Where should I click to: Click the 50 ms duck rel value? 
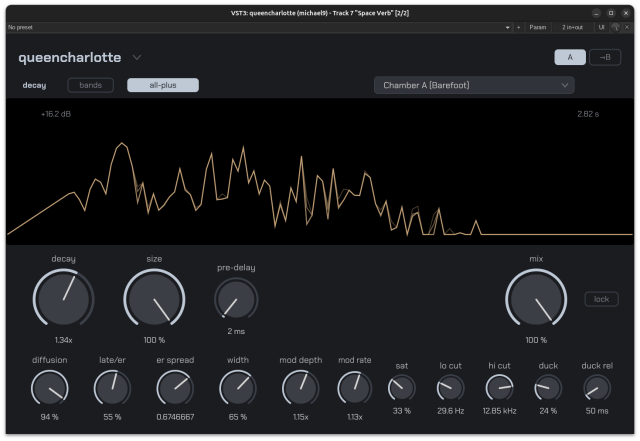597,411
